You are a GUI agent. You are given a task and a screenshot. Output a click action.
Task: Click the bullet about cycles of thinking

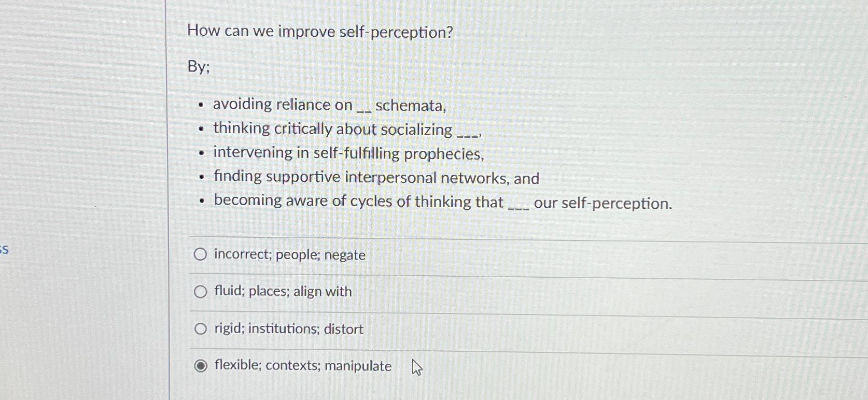(x=441, y=202)
